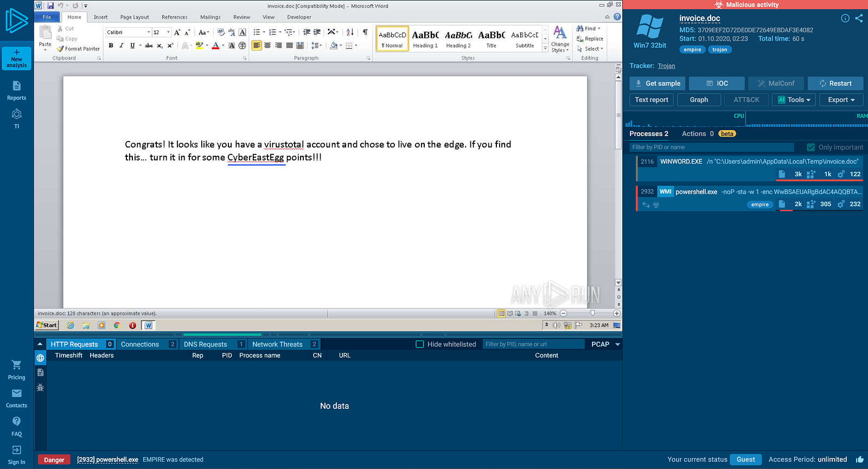Click the Restart button
Screen dimensions: 868x469
click(x=835, y=83)
